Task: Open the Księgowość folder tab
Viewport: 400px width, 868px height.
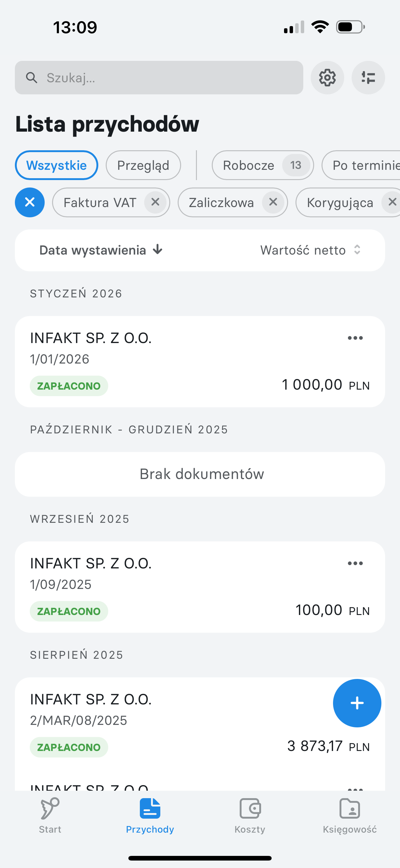Action: tap(349, 816)
